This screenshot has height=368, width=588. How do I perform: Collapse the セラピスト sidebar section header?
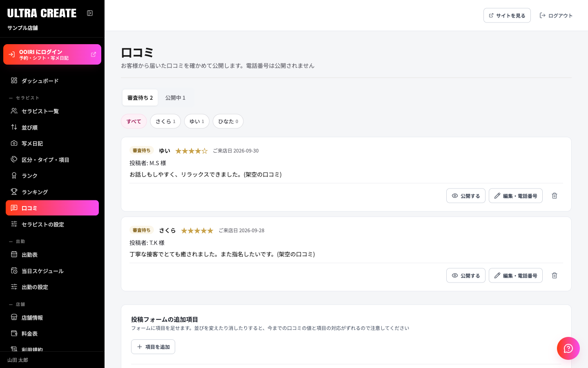24,98
